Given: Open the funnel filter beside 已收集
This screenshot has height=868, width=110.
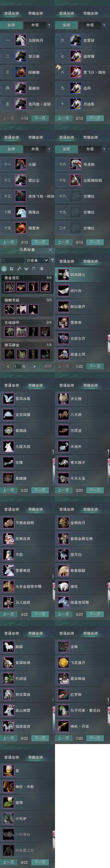Looking at the screenshot, I should pos(53,260).
